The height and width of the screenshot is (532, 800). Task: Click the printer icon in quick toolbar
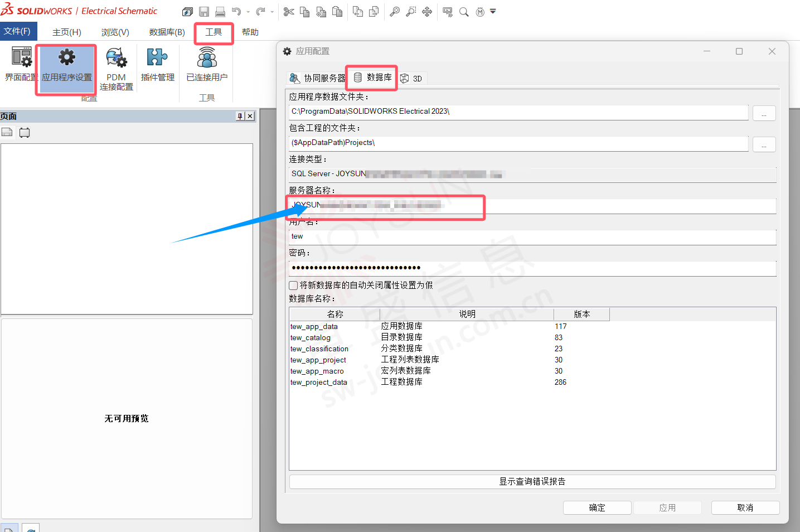(220, 12)
